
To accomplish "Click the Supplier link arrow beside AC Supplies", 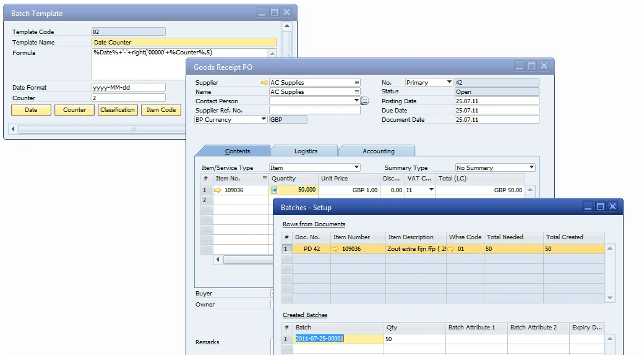I will tap(264, 82).
